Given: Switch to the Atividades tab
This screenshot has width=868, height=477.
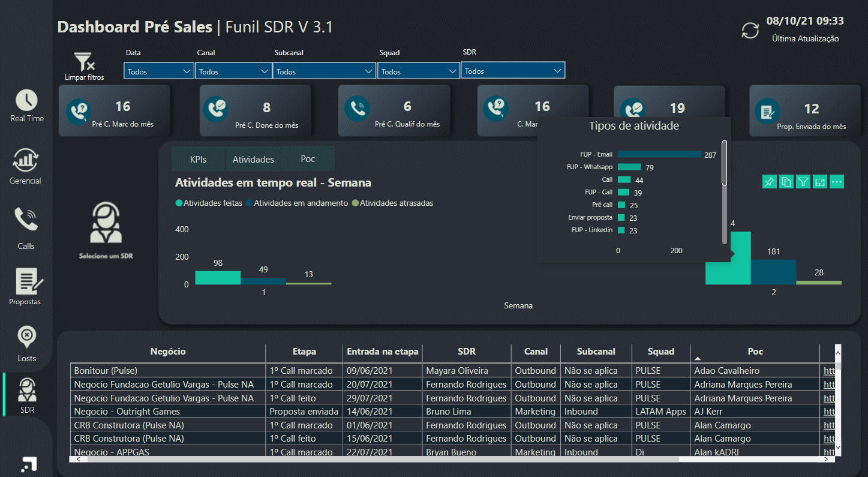Looking at the screenshot, I should (253, 159).
